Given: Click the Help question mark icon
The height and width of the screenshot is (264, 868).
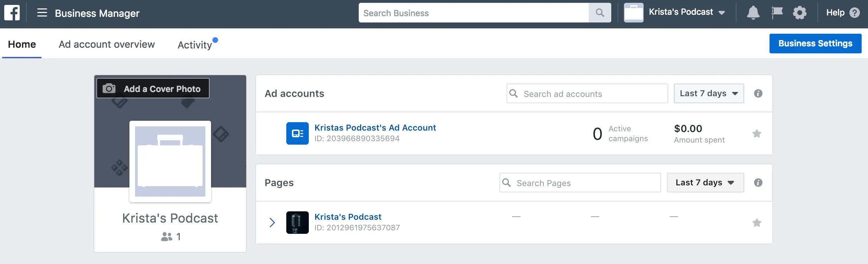Looking at the screenshot, I should 855,13.
